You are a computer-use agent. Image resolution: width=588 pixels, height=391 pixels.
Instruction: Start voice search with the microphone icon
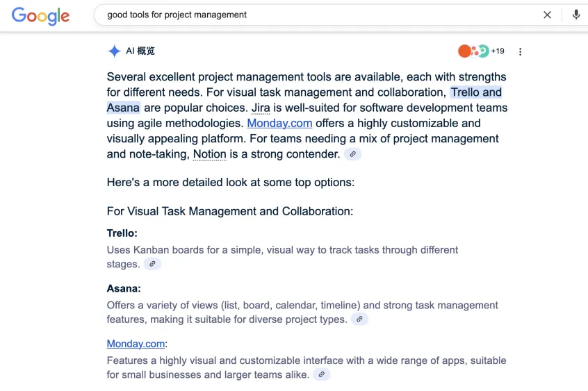click(x=575, y=15)
